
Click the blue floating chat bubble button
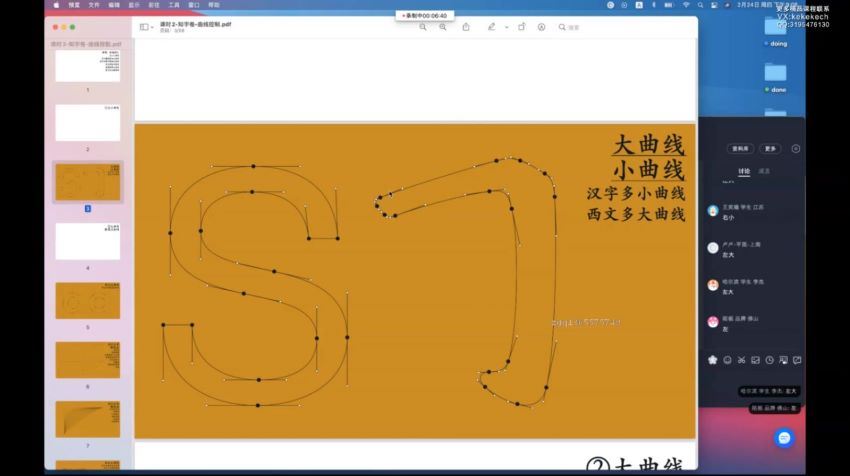(x=784, y=438)
